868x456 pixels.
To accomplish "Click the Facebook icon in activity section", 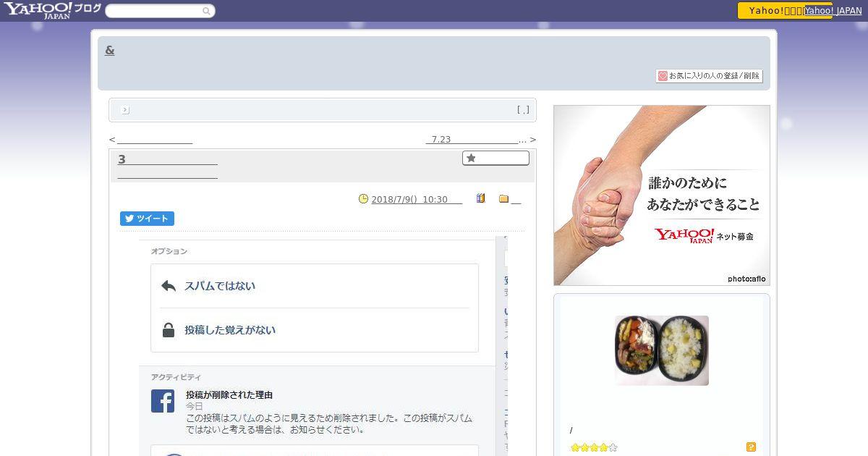I will (x=163, y=401).
